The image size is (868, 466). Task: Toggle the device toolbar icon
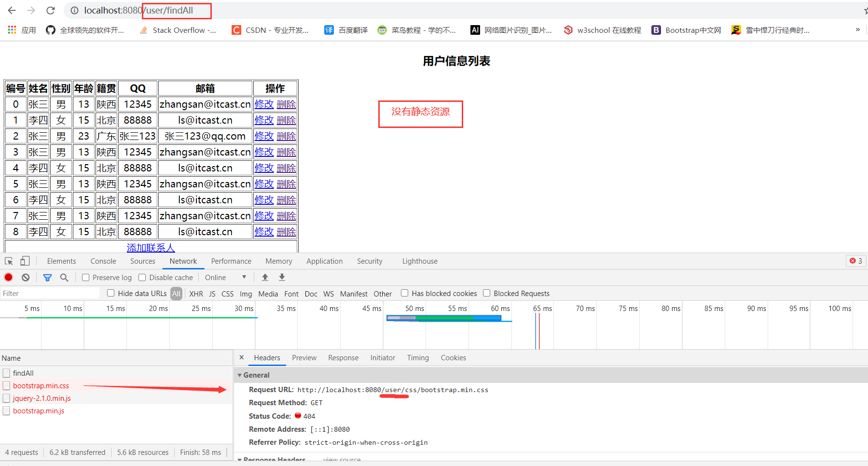point(25,261)
